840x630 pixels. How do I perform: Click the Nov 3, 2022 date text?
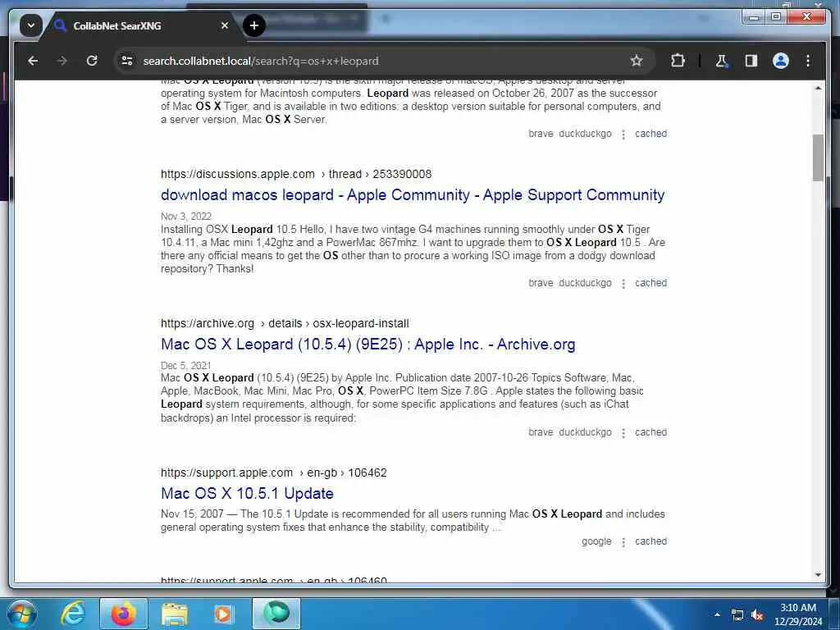pyautogui.click(x=186, y=217)
